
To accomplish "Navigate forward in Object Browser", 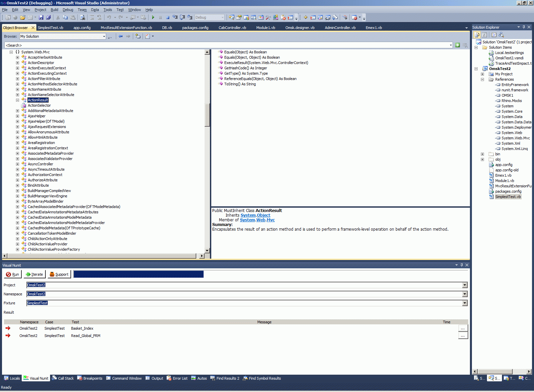I will tap(128, 36).
